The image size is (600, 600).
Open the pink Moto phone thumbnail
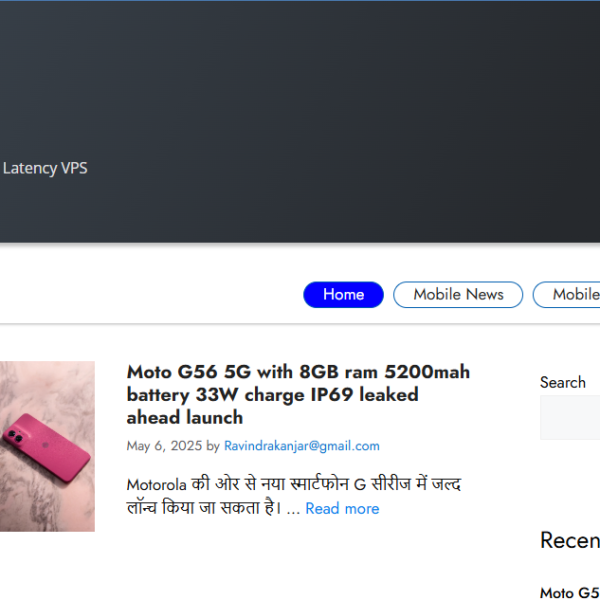pyautogui.click(x=47, y=446)
